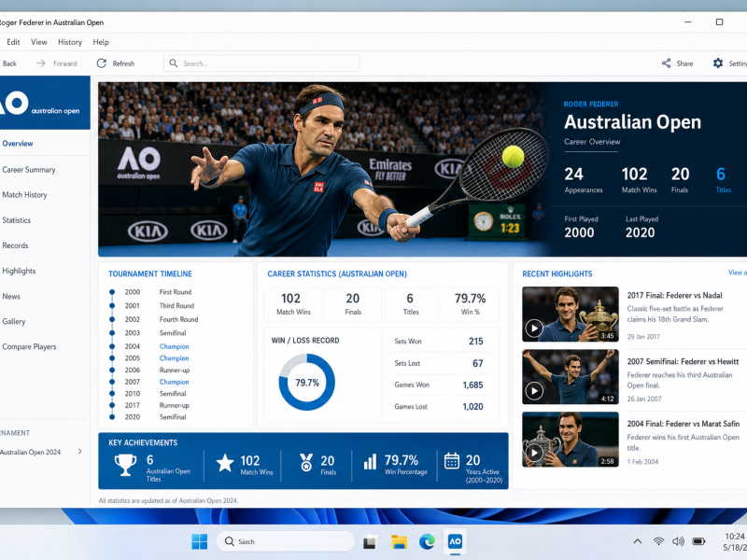Open the 2007 Semifinal: Federer vs Hewitt title
Viewport: 747px width, 560px height.
683,361
